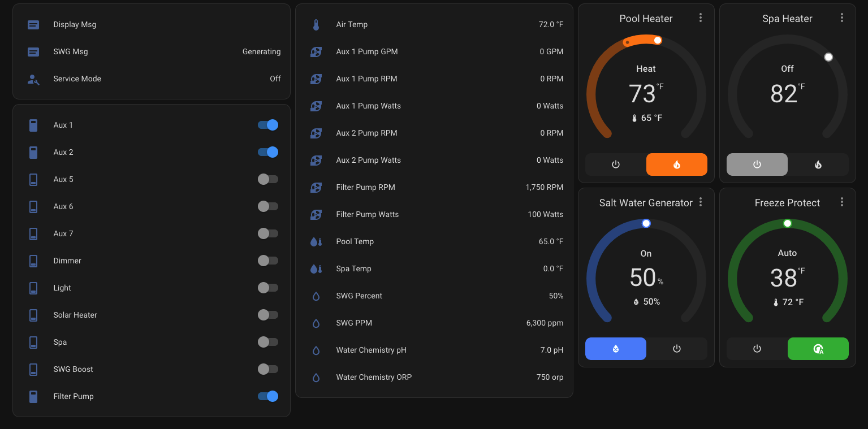Click the Service Mode wrench-person icon
The height and width of the screenshot is (429, 868).
[33, 79]
